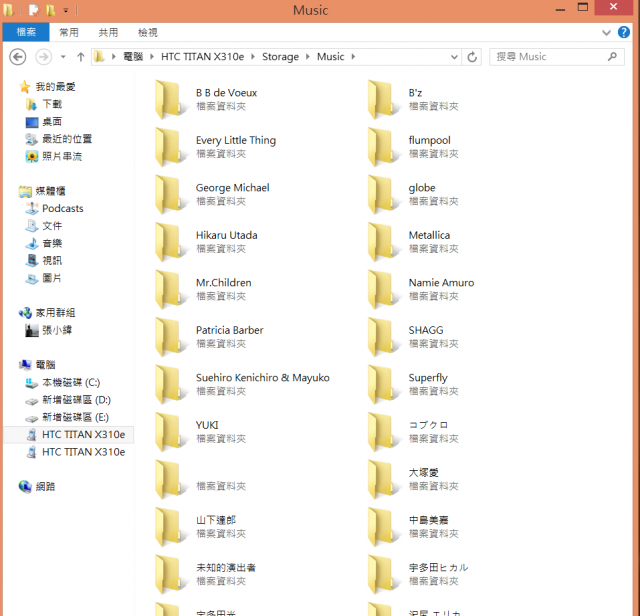
Task: Open the 檔案 file menu tab
Action: pos(26,32)
